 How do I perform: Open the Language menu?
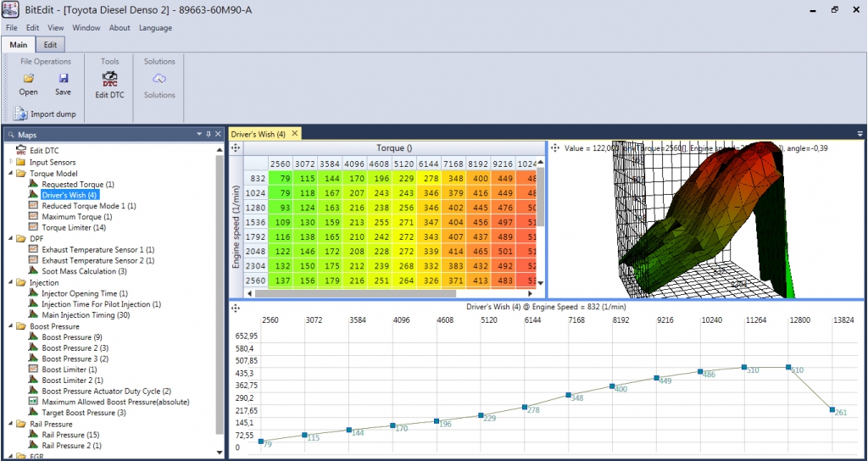pyautogui.click(x=156, y=28)
